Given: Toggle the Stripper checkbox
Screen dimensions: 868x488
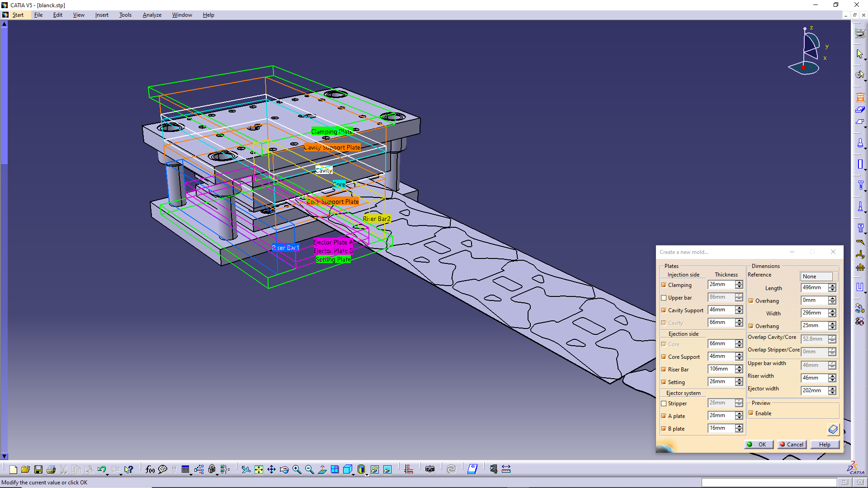Looking at the screenshot, I should (x=664, y=404).
